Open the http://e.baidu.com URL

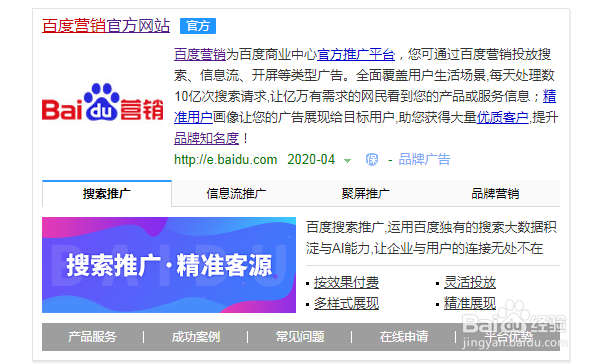click(225, 159)
